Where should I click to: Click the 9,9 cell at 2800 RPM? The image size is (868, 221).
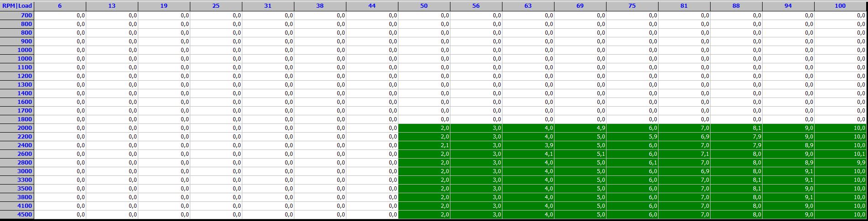(840, 163)
